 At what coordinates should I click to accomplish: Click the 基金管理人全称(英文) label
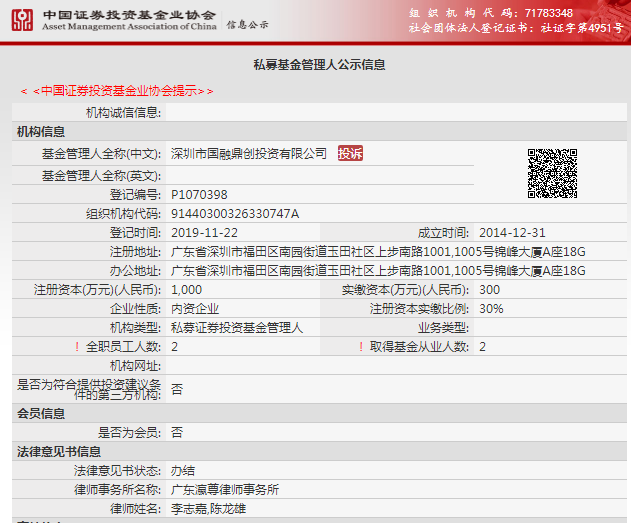101,176
